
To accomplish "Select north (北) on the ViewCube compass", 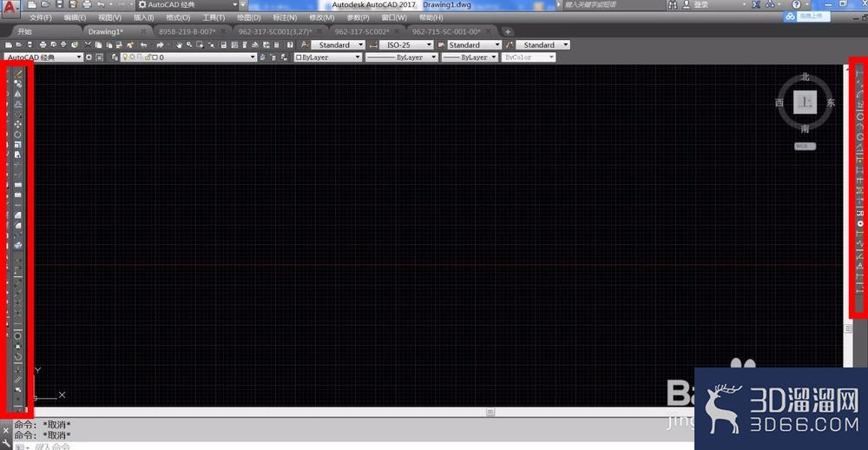I will pyautogui.click(x=805, y=77).
